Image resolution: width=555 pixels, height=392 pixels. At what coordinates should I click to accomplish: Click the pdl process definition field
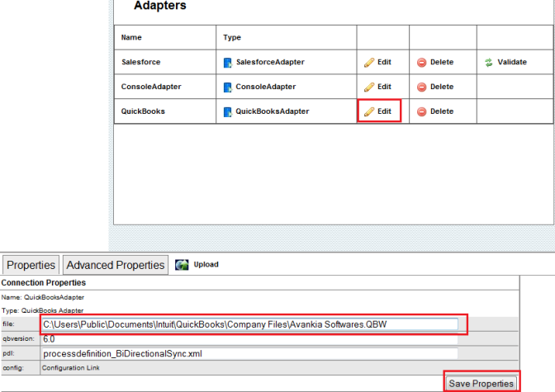(249, 354)
